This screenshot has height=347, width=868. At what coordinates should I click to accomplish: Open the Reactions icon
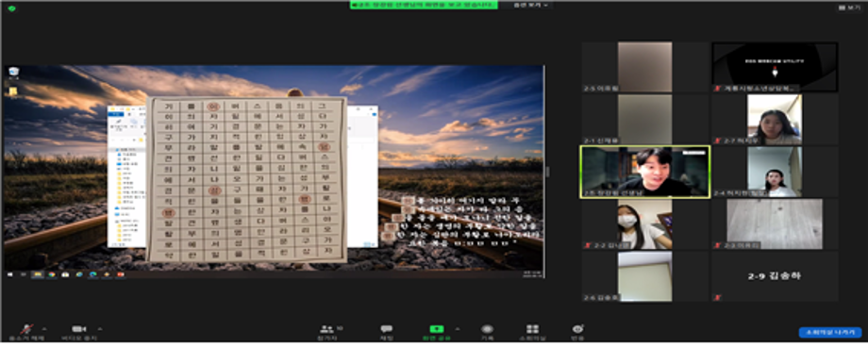point(578,329)
